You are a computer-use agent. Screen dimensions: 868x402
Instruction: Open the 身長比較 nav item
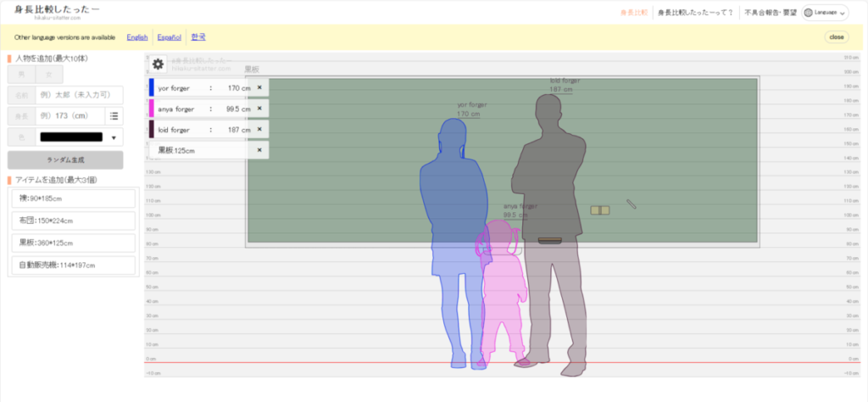(x=633, y=13)
